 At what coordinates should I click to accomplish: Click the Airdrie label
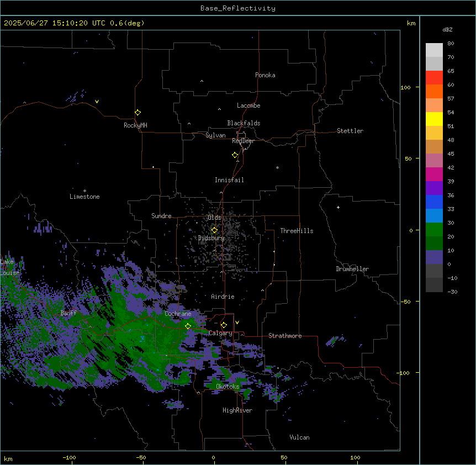(223, 297)
